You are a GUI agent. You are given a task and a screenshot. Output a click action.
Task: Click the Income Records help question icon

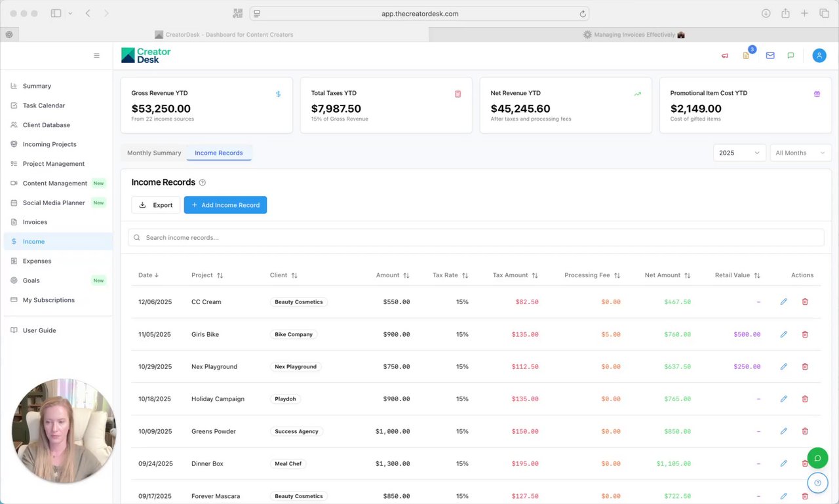click(x=203, y=182)
